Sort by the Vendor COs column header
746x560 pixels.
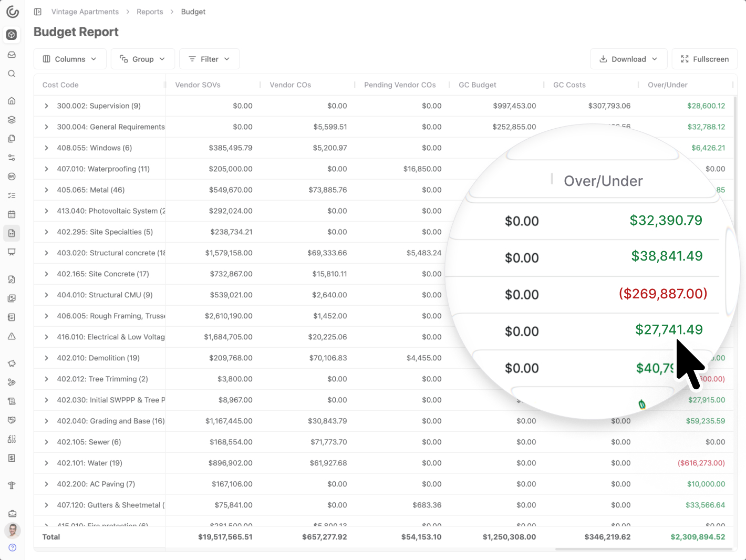point(290,85)
